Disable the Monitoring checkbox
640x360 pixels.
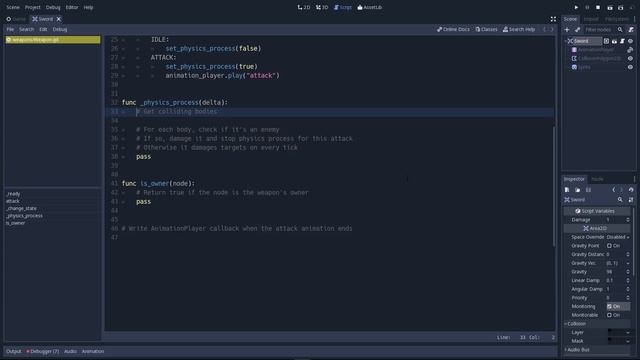[609, 306]
